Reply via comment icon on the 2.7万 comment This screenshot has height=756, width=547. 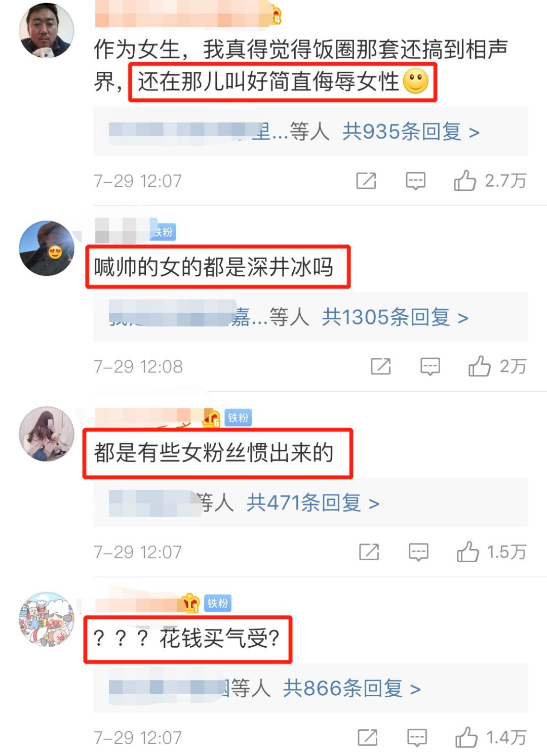coord(416,181)
